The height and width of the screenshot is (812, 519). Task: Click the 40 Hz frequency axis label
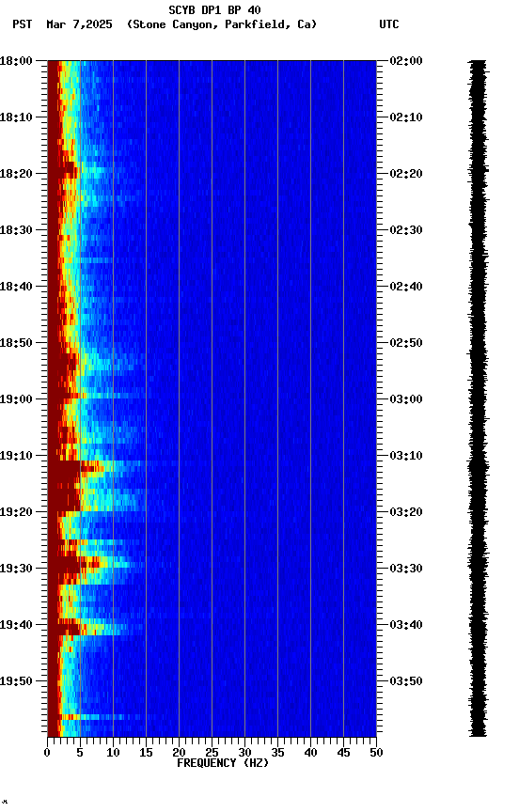[310, 754]
